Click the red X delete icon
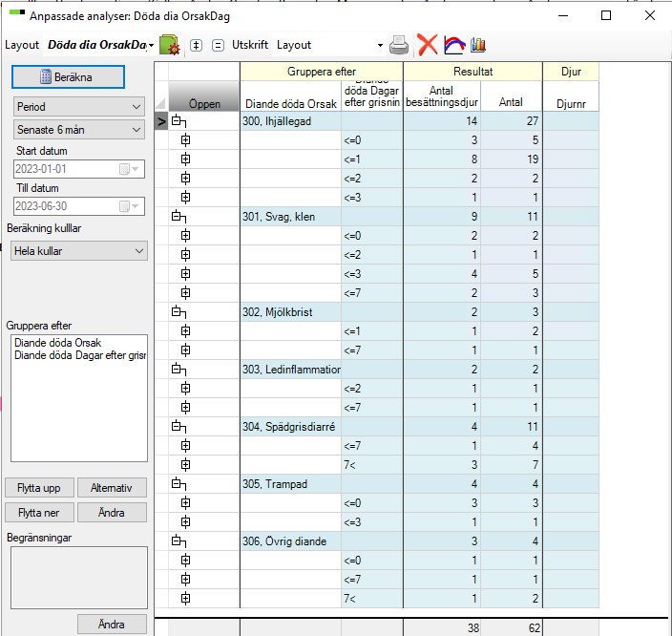Screen dimensions: 672x636 [428, 45]
